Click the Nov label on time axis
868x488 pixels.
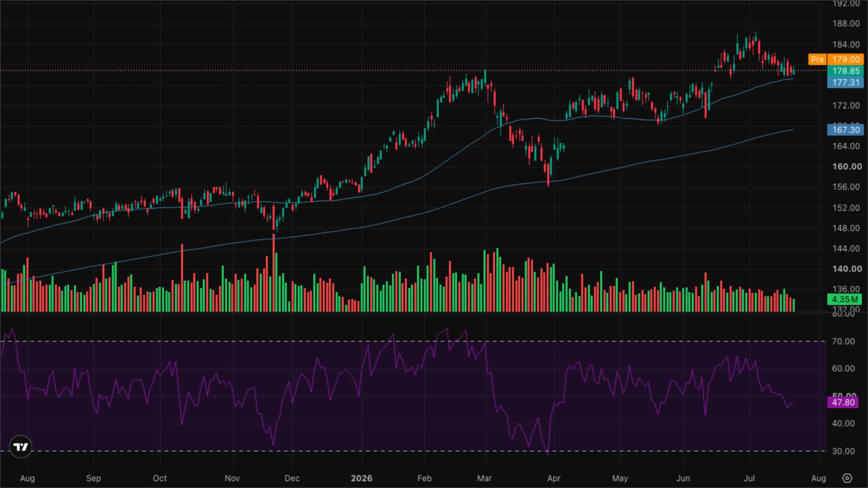pos(232,478)
